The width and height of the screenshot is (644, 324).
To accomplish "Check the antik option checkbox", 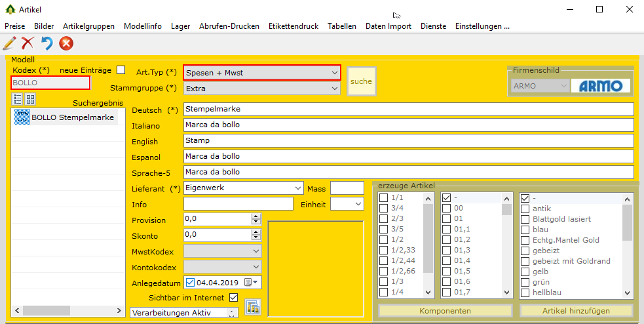I will tap(525, 209).
